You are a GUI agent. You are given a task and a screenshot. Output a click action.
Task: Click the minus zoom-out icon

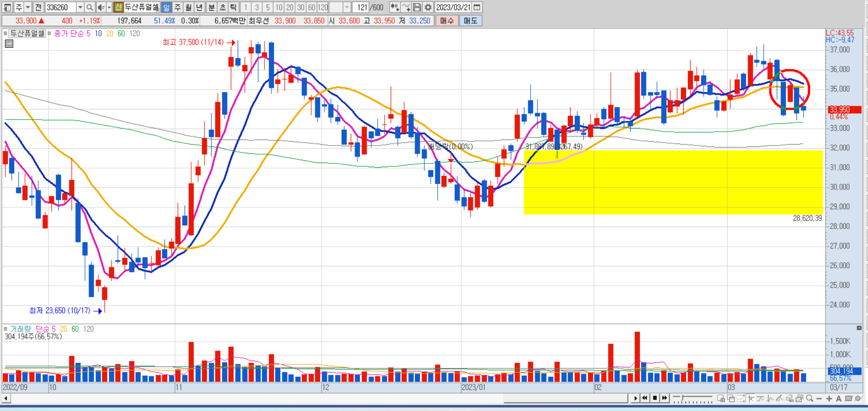pos(819,399)
